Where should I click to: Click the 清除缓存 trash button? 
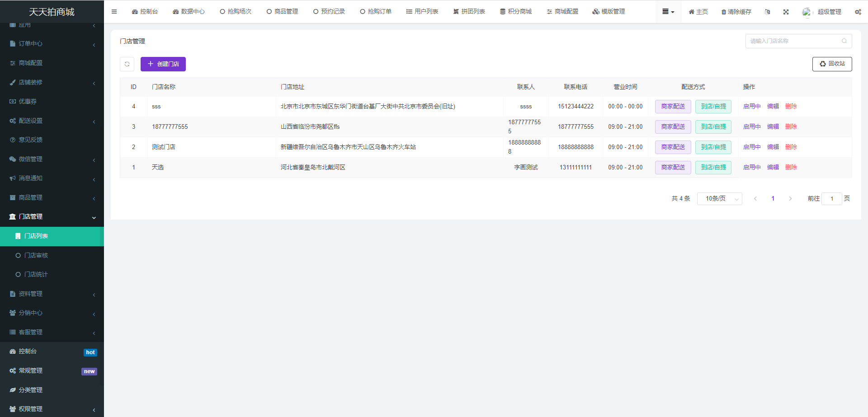pos(736,12)
